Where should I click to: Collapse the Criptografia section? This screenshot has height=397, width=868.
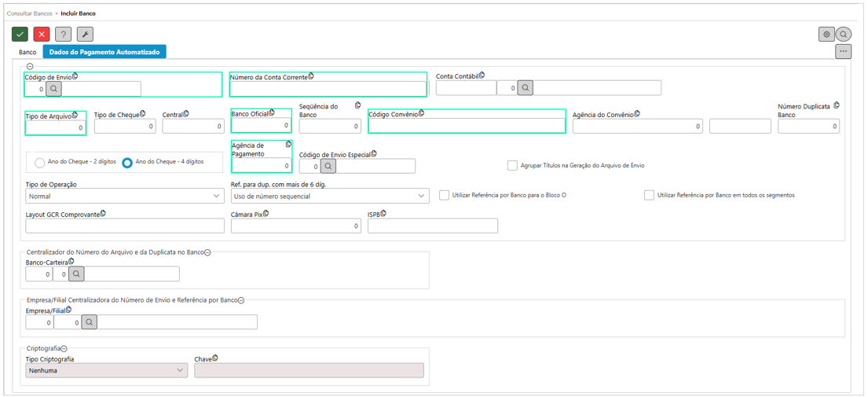point(64,349)
